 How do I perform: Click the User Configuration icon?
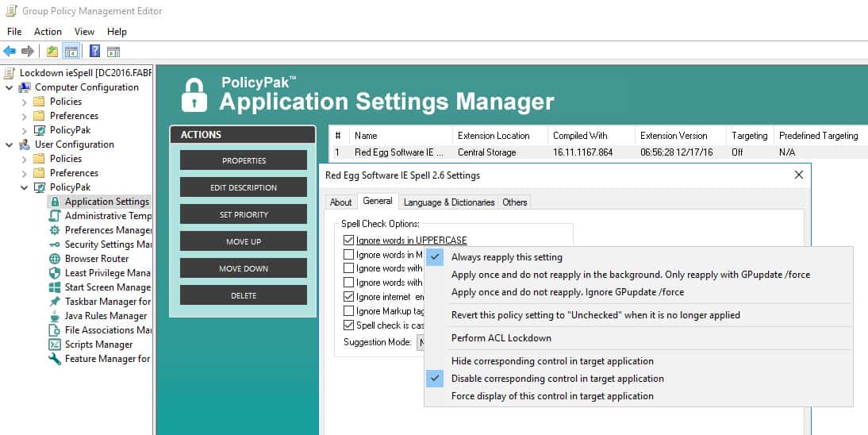coord(25,144)
